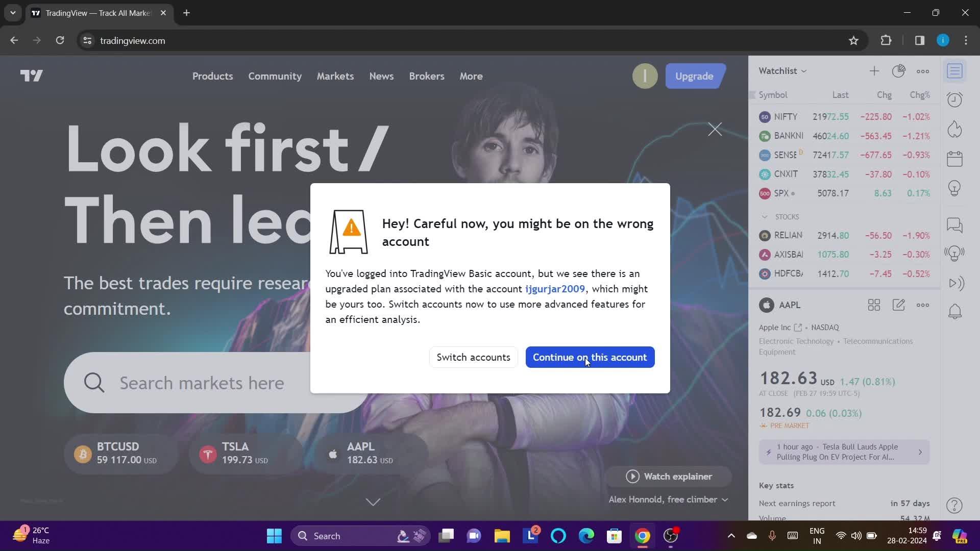Open the AAPL ticker card on the hero
Viewport: 980px width, 551px height.
(x=371, y=453)
